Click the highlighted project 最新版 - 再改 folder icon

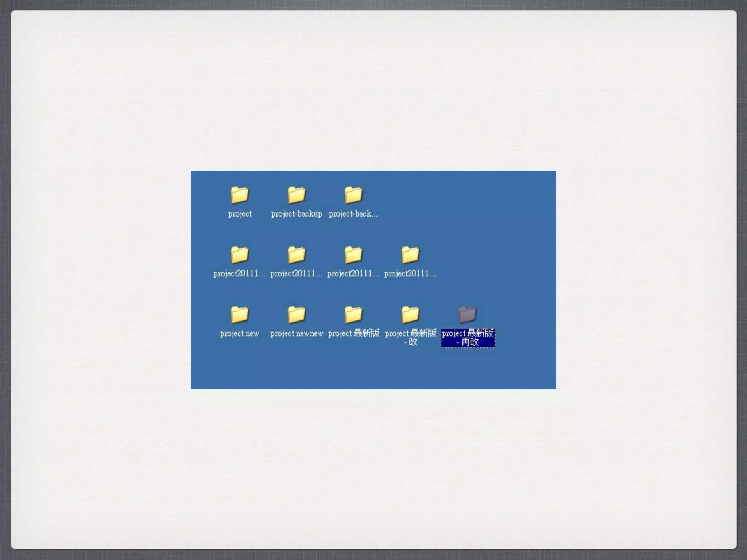tap(467, 314)
